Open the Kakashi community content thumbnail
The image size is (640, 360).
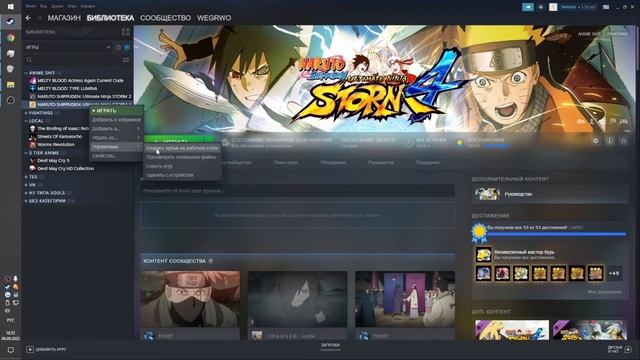[190, 299]
